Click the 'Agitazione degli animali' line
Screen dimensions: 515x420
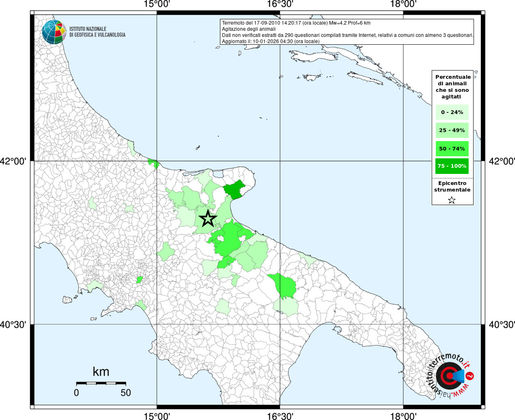point(249,29)
